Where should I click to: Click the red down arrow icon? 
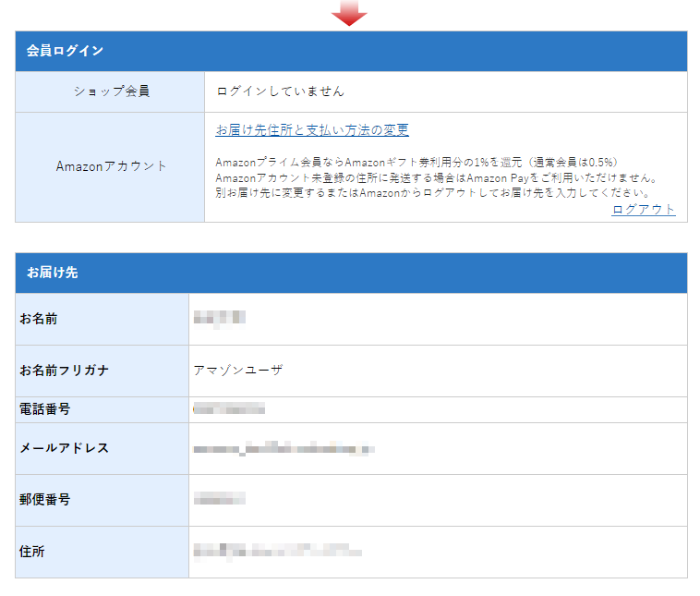click(349, 13)
